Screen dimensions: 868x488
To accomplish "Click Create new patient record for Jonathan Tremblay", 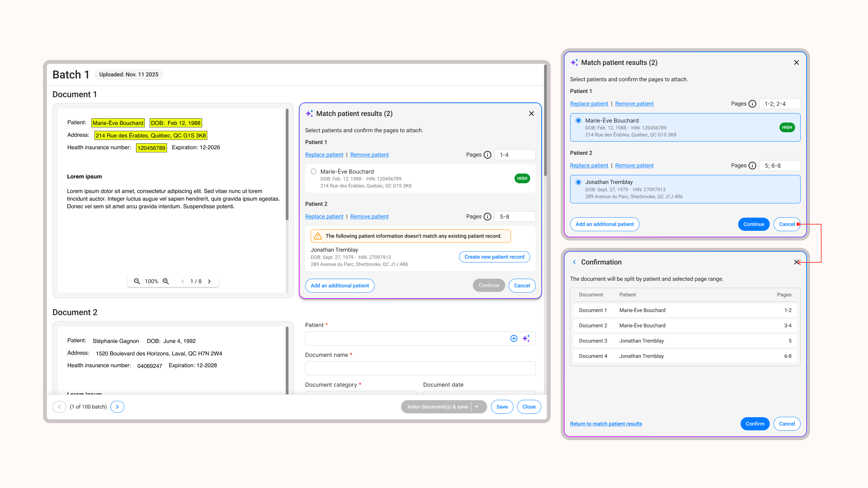I will click(494, 257).
